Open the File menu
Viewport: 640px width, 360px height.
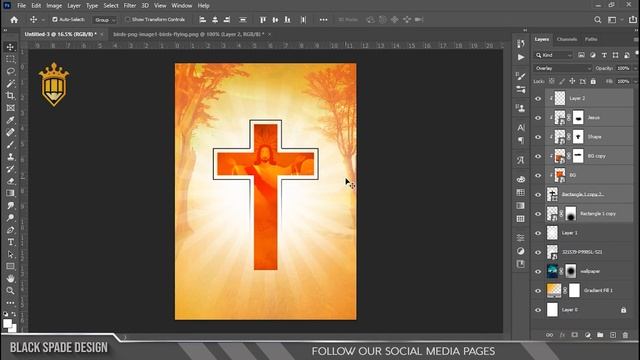click(21, 6)
